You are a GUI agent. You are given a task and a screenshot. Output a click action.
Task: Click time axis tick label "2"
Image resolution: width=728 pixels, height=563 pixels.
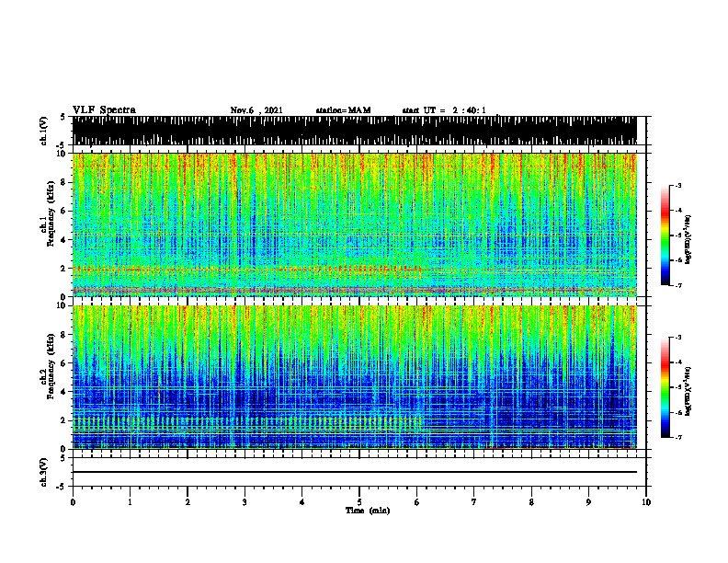188,502
